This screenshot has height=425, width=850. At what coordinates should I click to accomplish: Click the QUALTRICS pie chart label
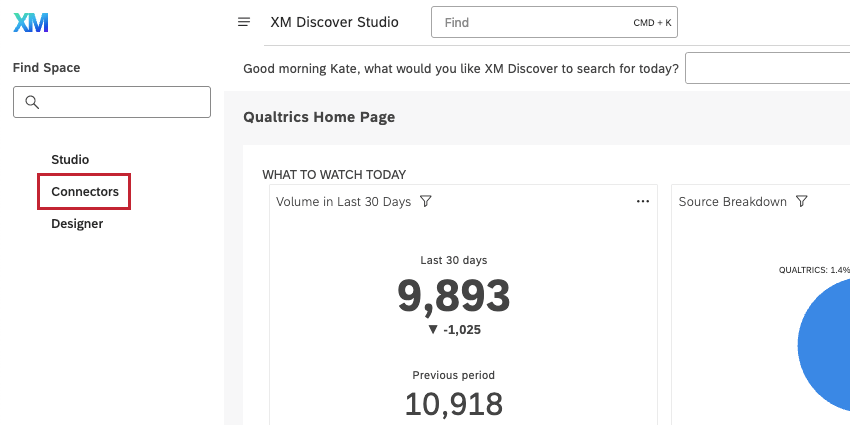[x=814, y=270]
